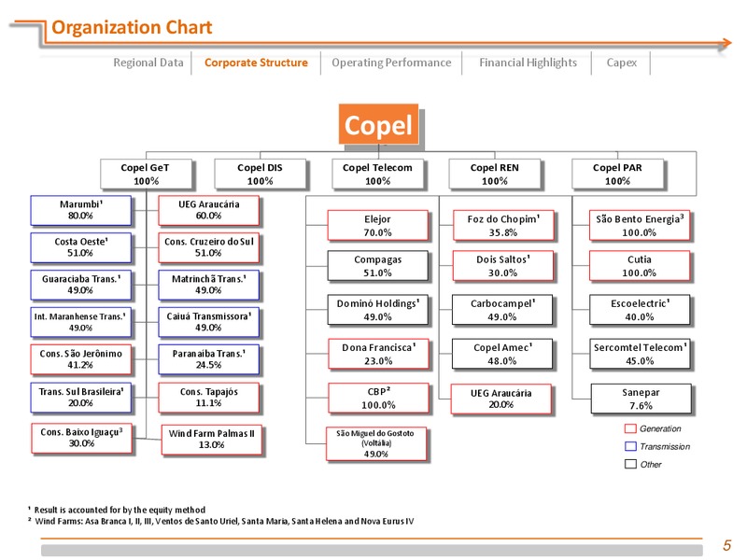The width and height of the screenshot is (747, 560).
Task: Click the equity method footnote 1
Action: coord(117,510)
